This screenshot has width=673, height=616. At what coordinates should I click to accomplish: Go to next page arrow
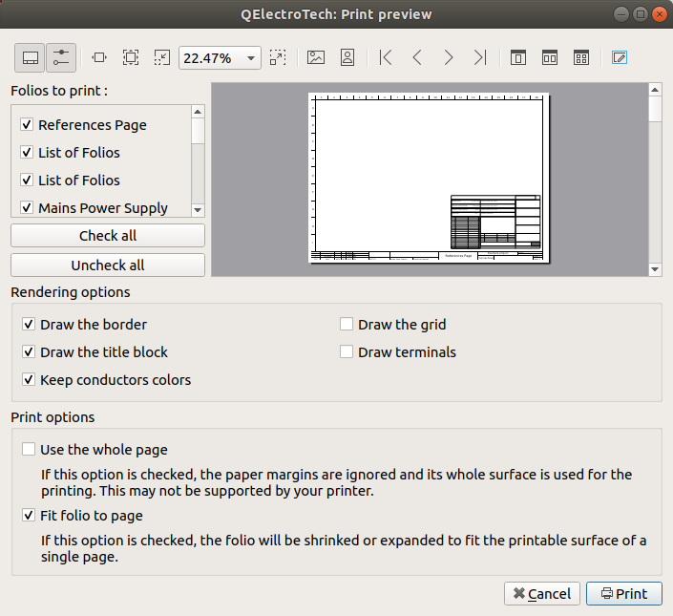(x=449, y=57)
